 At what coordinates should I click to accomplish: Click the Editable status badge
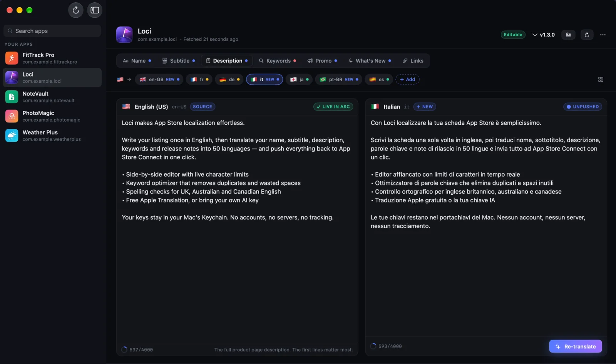(513, 35)
